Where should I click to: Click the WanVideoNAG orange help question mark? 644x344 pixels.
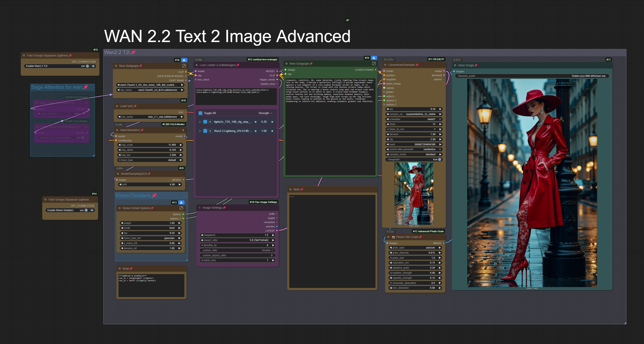(x=183, y=130)
